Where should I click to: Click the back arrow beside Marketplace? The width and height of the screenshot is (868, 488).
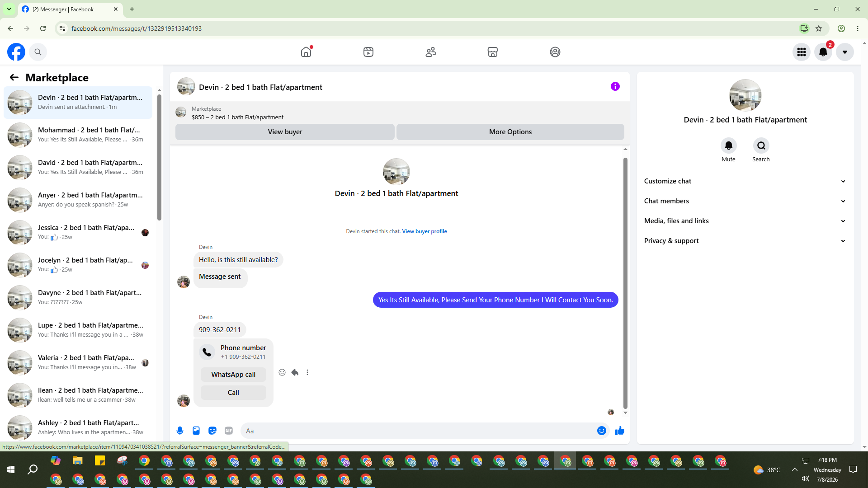tap(14, 78)
